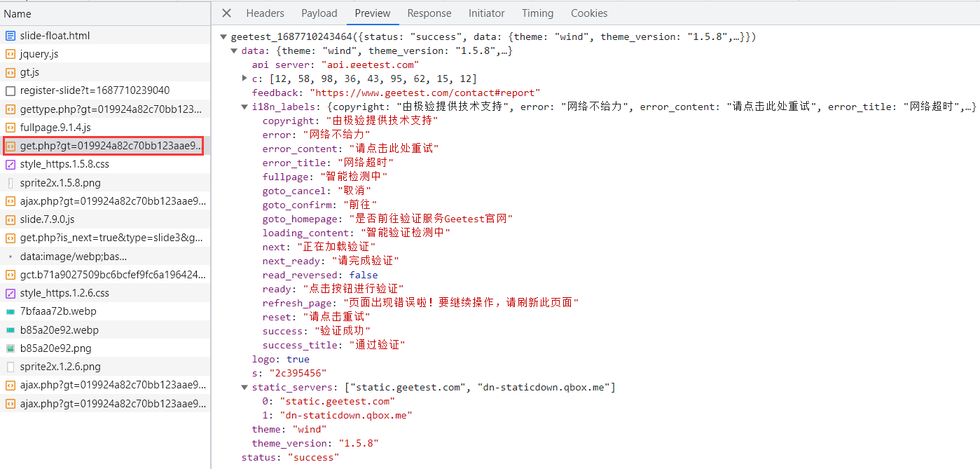This screenshot has width=980, height=469.
Task: Click the jquery.js script file icon
Action: pos(11,54)
